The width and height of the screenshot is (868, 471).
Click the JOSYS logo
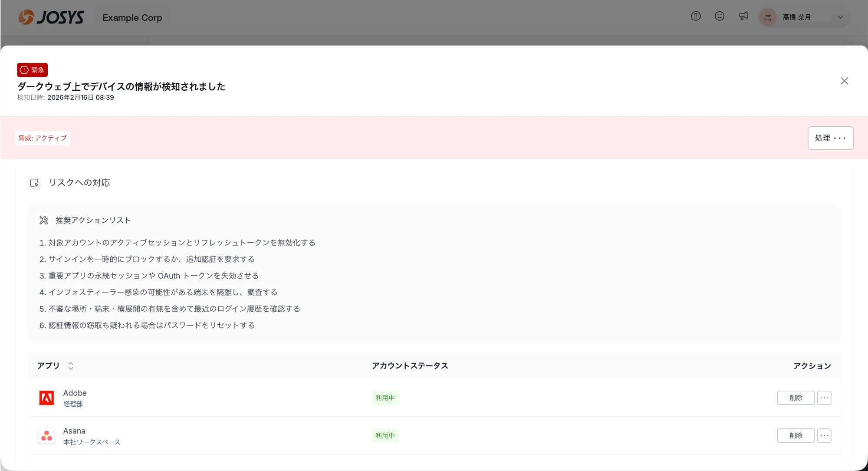51,17
